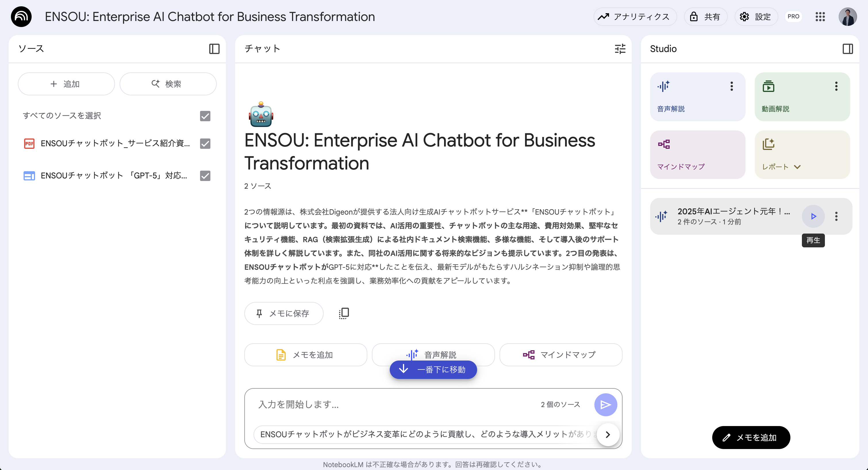Viewport: 868px width, 470px height.
Task: Click the NotebookLM logo icon
Action: pyautogui.click(x=21, y=16)
